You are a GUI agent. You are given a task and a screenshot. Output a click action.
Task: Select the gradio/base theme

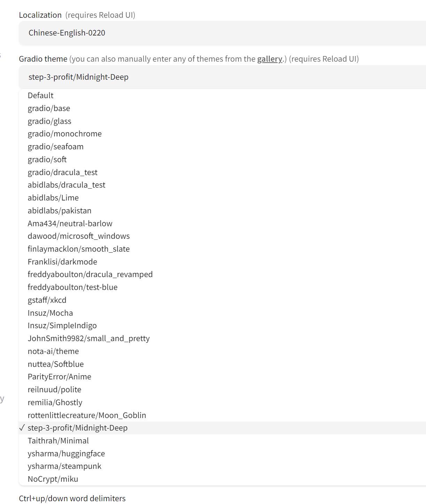[49, 108]
